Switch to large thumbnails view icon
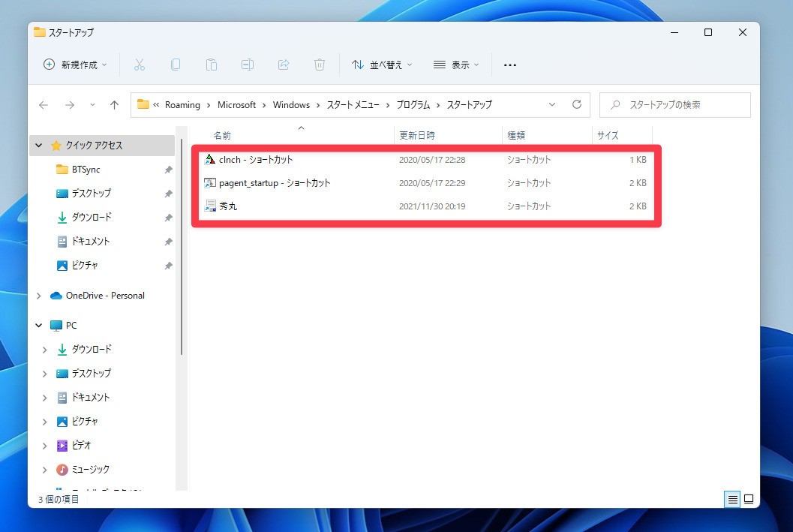This screenshot has width=793, height=532. tap(748, 499)
